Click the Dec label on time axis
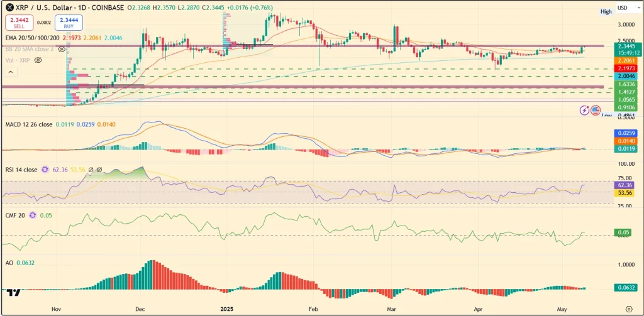The width and height of the screenshot is (644, 316). tap(140, 308)
